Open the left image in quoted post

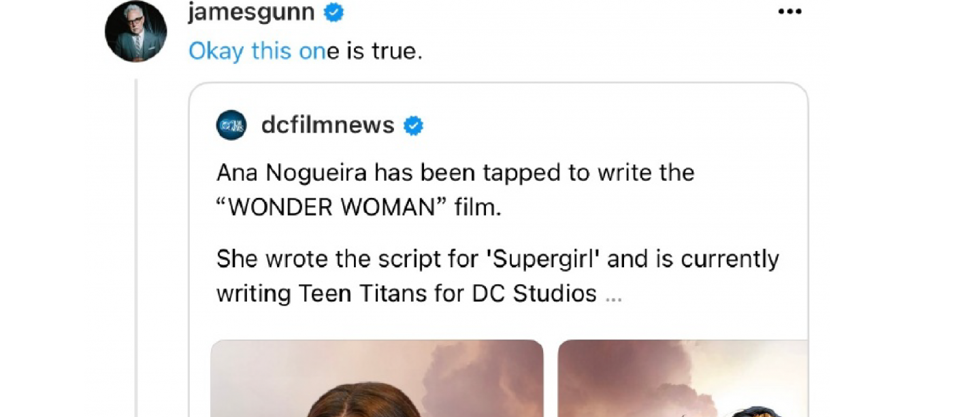pyautogui.click(x=377, y=378)
